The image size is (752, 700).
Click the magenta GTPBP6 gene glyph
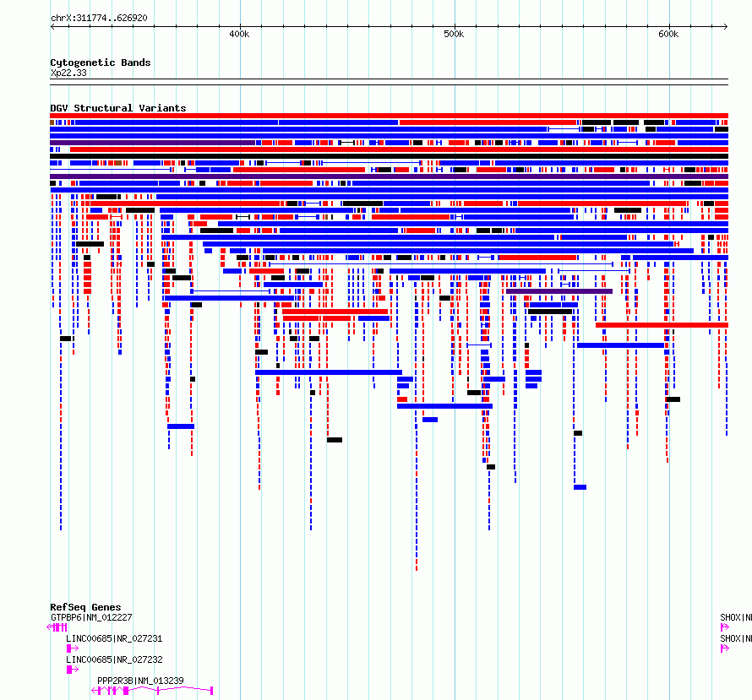coord(57,627)
